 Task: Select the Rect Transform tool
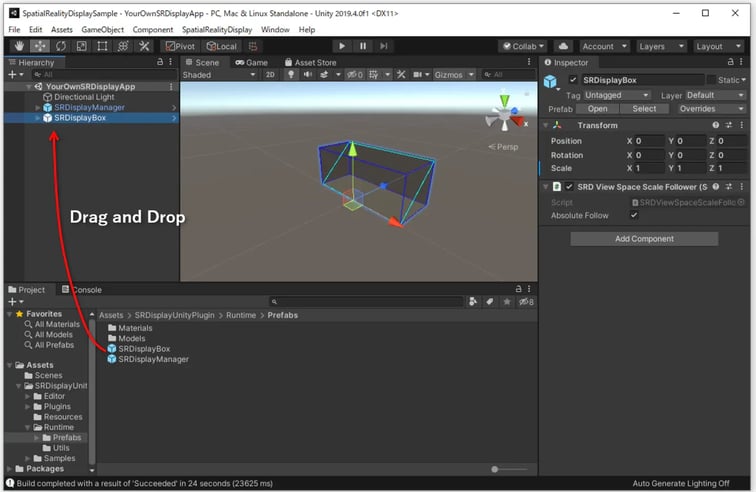102,46
